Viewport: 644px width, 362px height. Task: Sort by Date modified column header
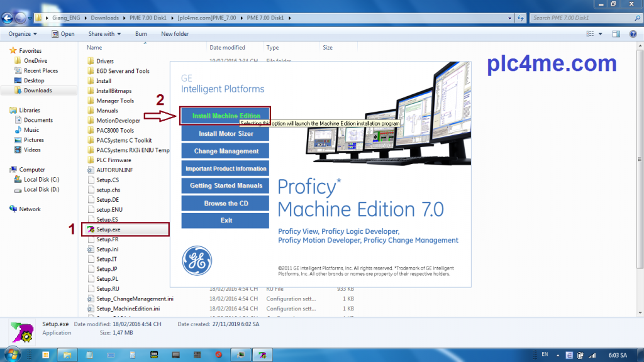227,48
